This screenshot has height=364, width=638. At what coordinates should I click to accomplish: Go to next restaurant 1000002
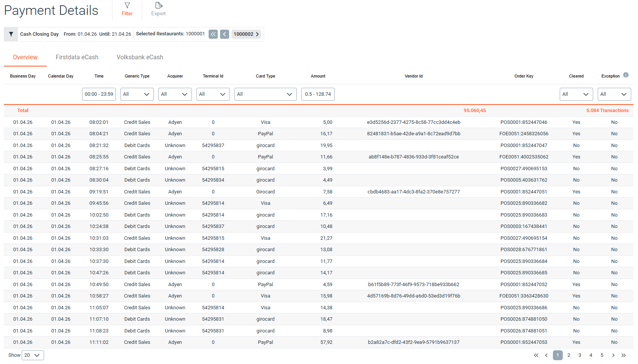click(x=246, y=34)
